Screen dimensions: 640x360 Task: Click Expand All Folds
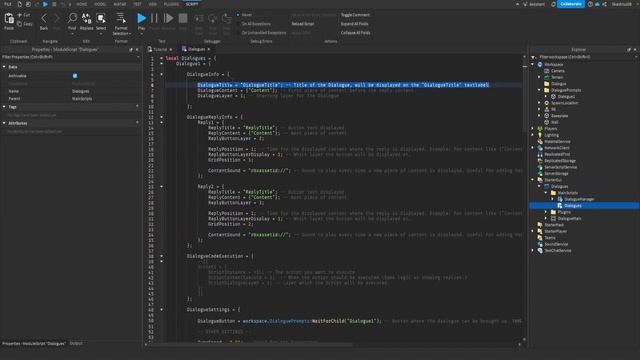[x=354, y=24]
